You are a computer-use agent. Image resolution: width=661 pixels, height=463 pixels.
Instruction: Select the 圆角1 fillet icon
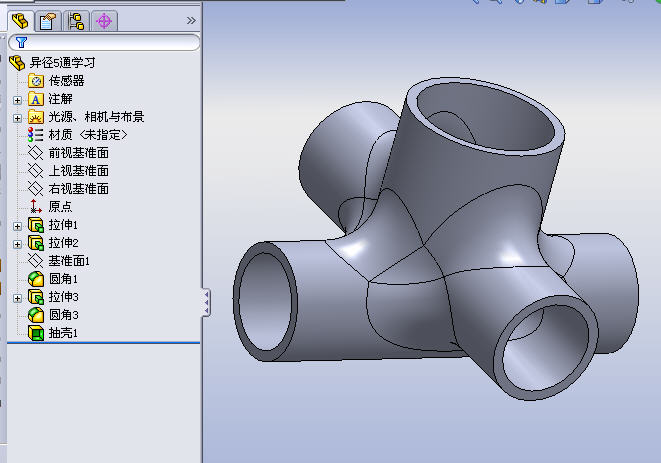click(36, 279)
